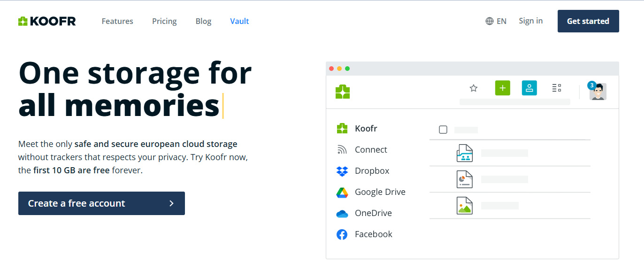Click the arrow on Create a free account
The height and width of the screenshot is (278, 644).
[171, 203]
